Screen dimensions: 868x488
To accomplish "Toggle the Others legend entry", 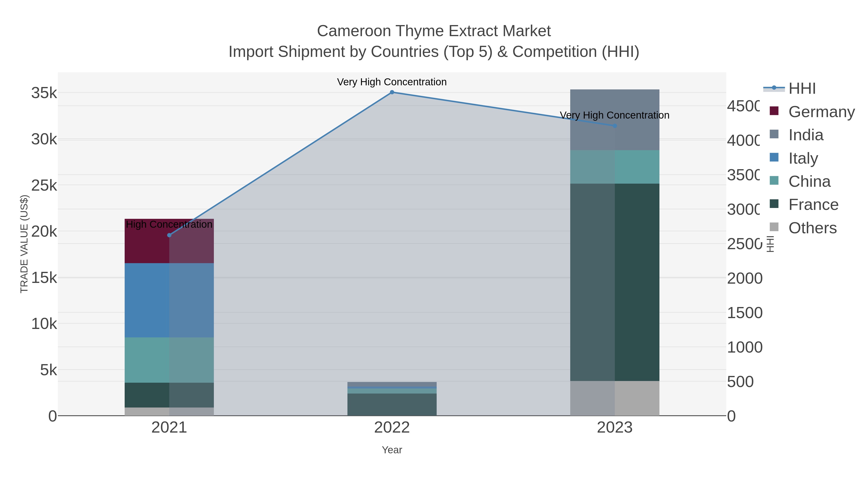I will click(x=803, y=228).
